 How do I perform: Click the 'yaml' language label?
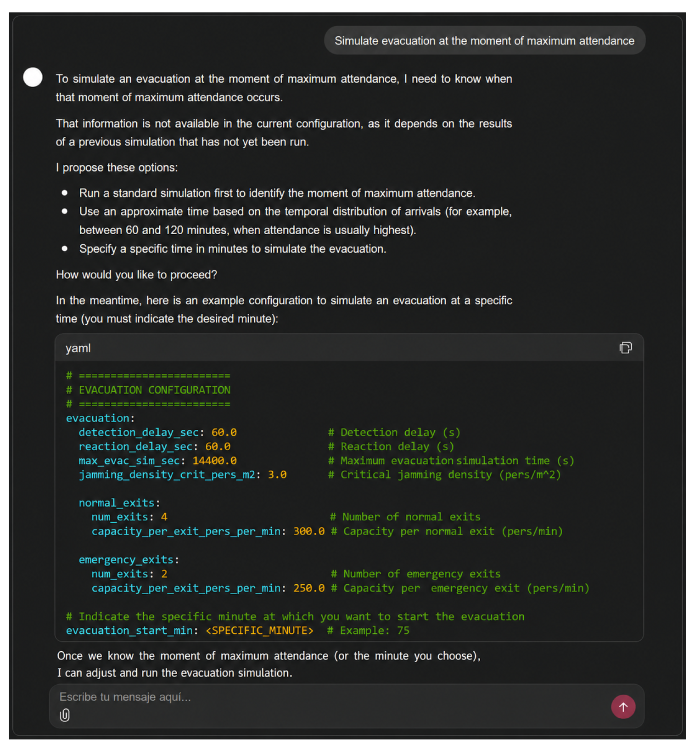point(78,348)
